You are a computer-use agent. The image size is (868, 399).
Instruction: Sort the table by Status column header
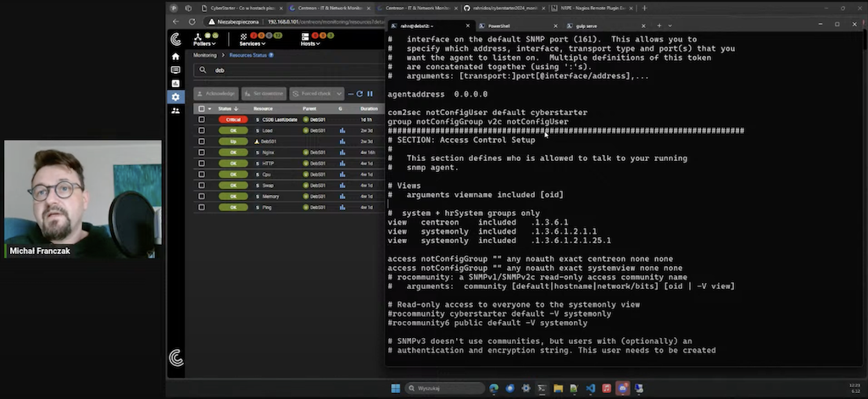[x=226, y=108]
